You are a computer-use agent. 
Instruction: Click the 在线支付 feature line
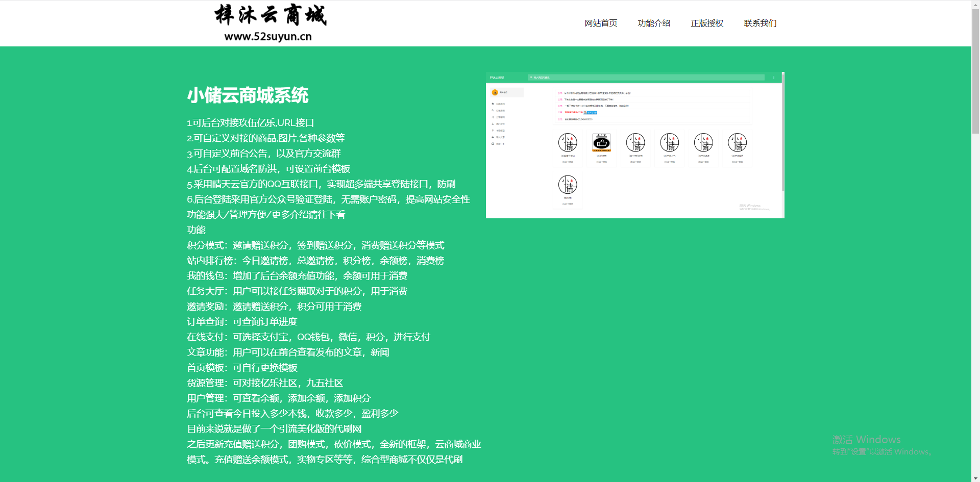308,337
